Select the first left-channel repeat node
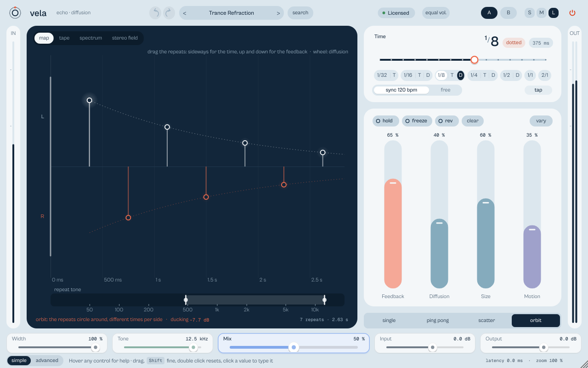The height and width of the screenshot is (368, 588). (90, 100)
